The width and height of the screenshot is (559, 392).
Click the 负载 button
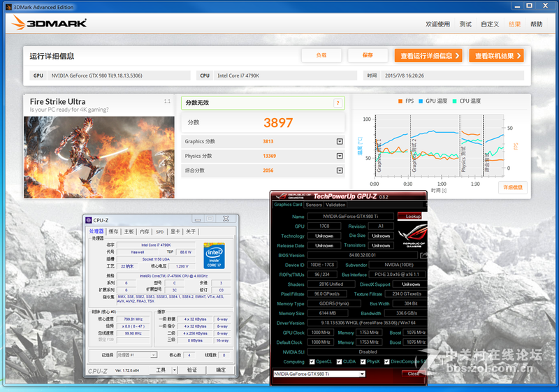coord(321,56)
